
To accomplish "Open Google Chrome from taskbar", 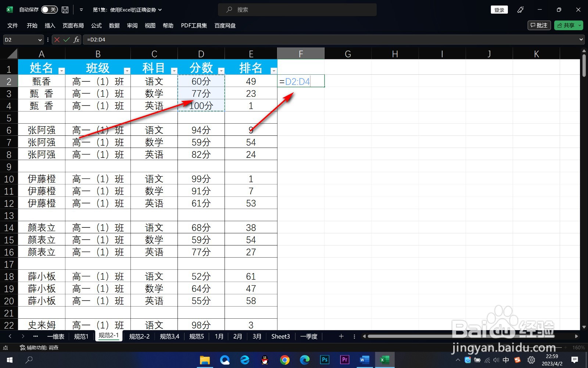I will (284, 360).
